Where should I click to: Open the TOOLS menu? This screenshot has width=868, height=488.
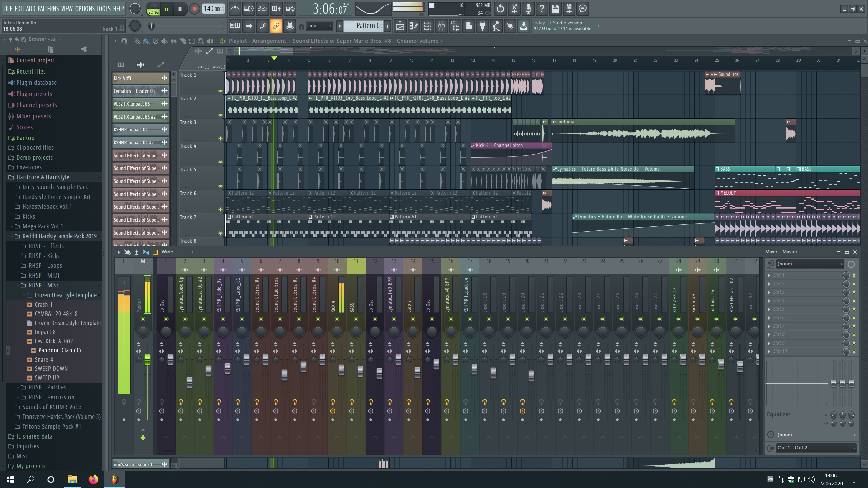[103, 9]
